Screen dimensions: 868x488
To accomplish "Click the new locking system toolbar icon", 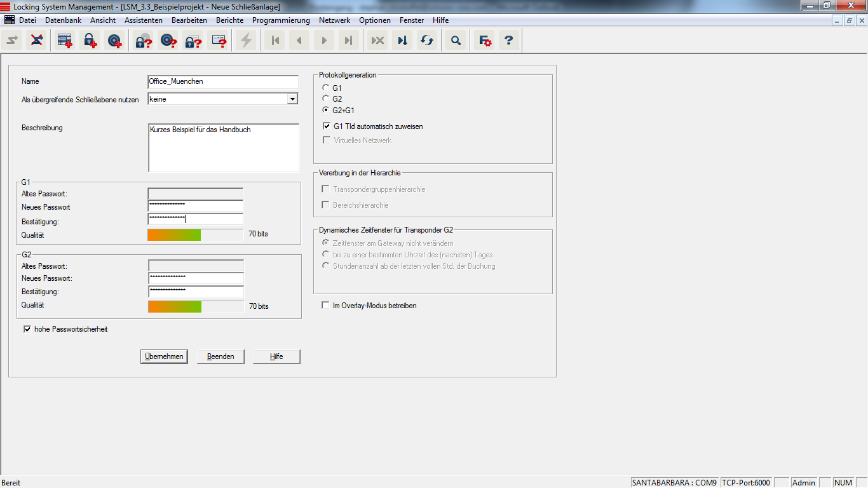I will coord(65,41).
